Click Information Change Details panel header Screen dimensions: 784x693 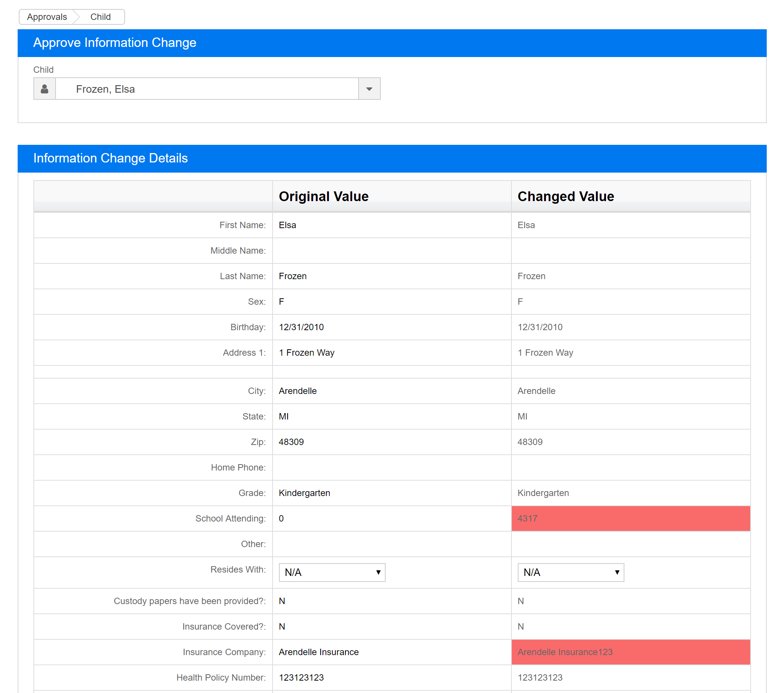point(392,158)
